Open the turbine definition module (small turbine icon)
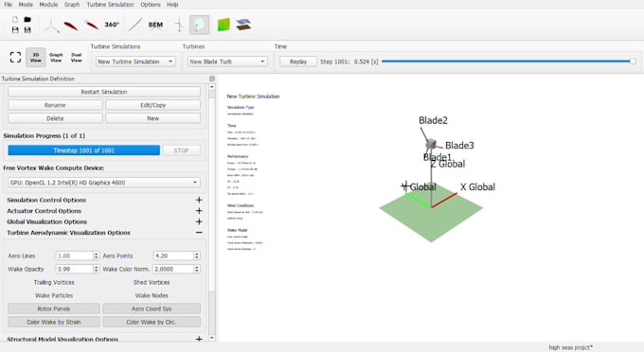Viewport: 644px width, 352px height. pyautogui.click(x=179, y=25)
